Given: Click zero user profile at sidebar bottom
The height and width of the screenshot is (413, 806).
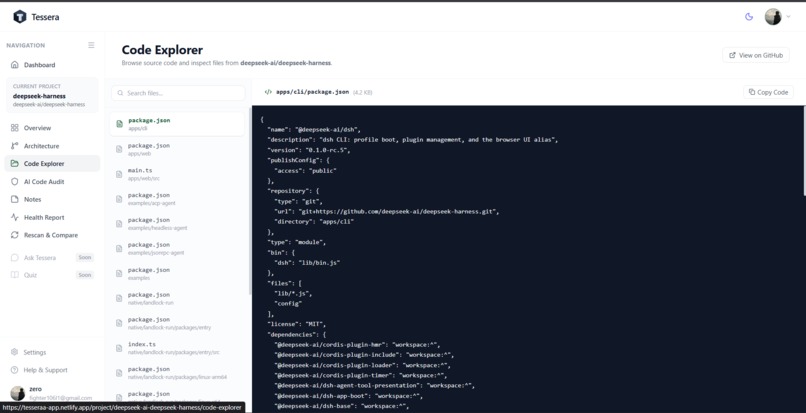Looking at the screenshot, I should pyautogui.click(x=51, y=393).
